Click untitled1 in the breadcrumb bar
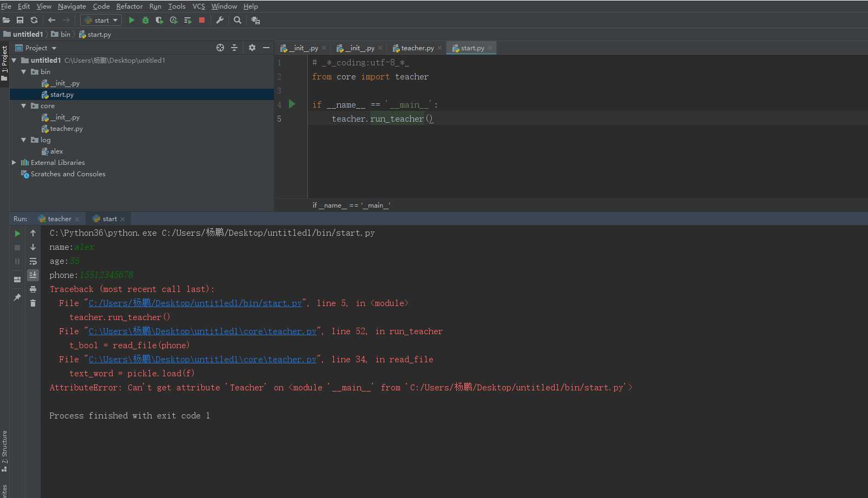 (23, 34)
